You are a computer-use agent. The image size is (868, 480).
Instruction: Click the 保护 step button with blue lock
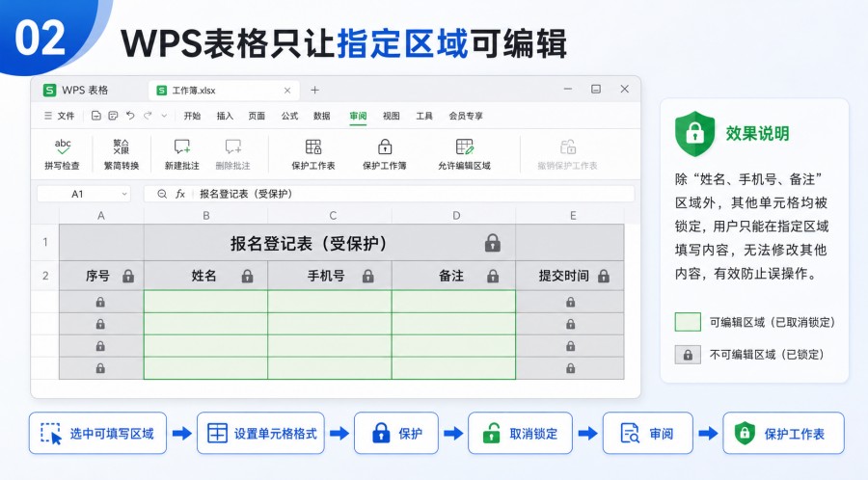click(396, 433)
